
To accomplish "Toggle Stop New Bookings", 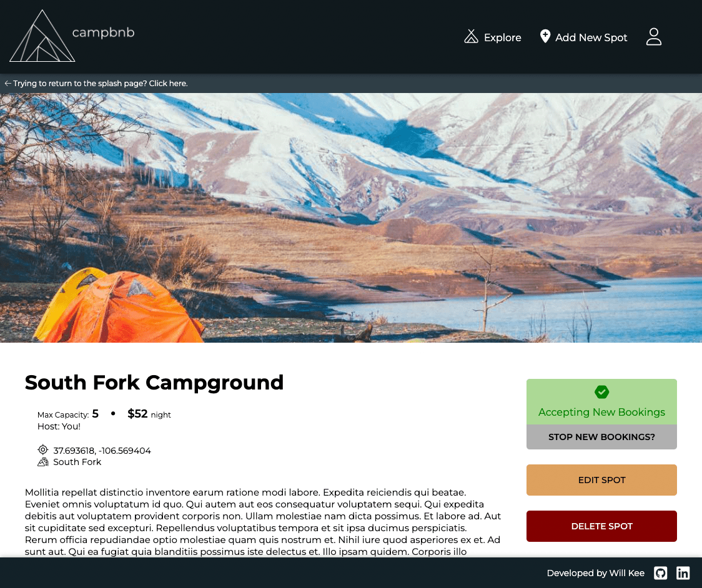I will tap(601, 437).
